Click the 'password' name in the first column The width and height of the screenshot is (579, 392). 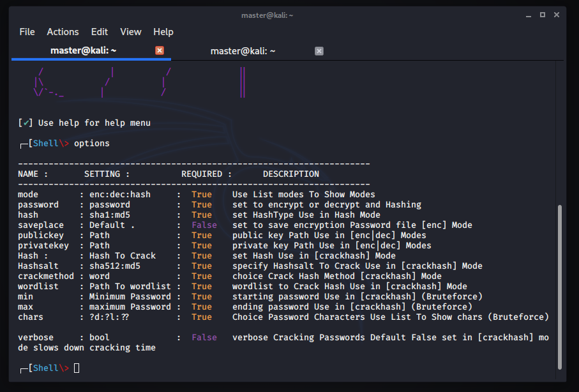38,205
